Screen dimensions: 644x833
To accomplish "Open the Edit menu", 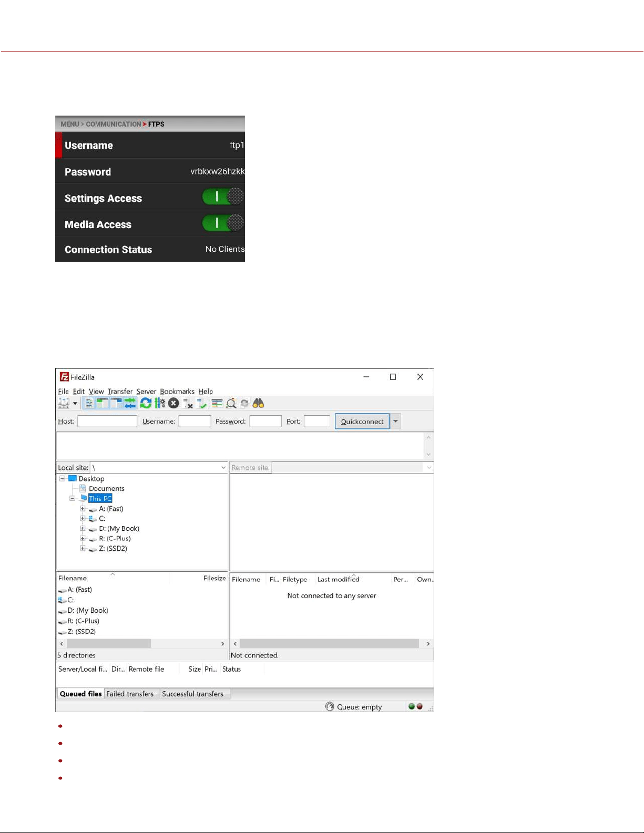I will (79, 392).
